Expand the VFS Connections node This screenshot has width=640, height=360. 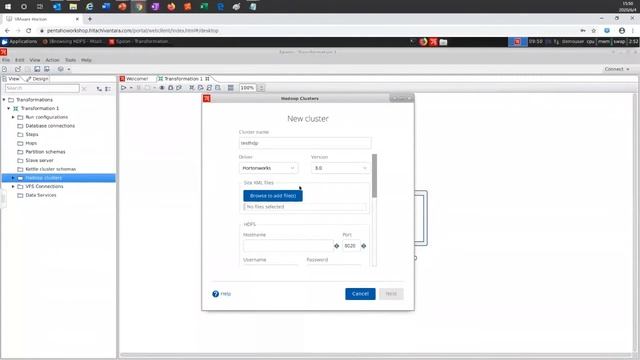click(13, 187)
